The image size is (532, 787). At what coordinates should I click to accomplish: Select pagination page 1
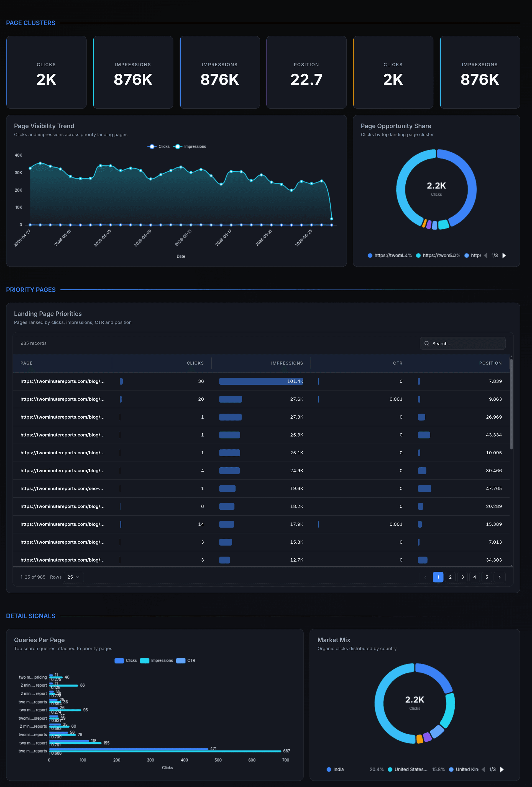438,577
